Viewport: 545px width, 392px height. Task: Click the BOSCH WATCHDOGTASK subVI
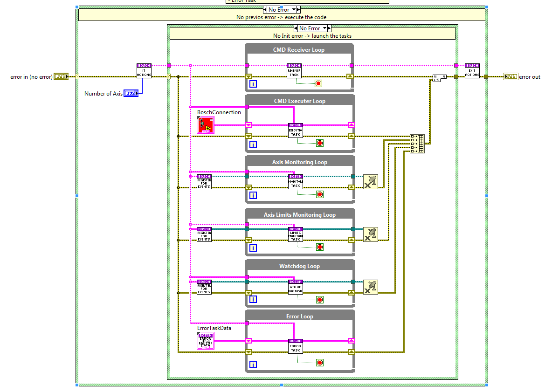[x=296, y=287]
